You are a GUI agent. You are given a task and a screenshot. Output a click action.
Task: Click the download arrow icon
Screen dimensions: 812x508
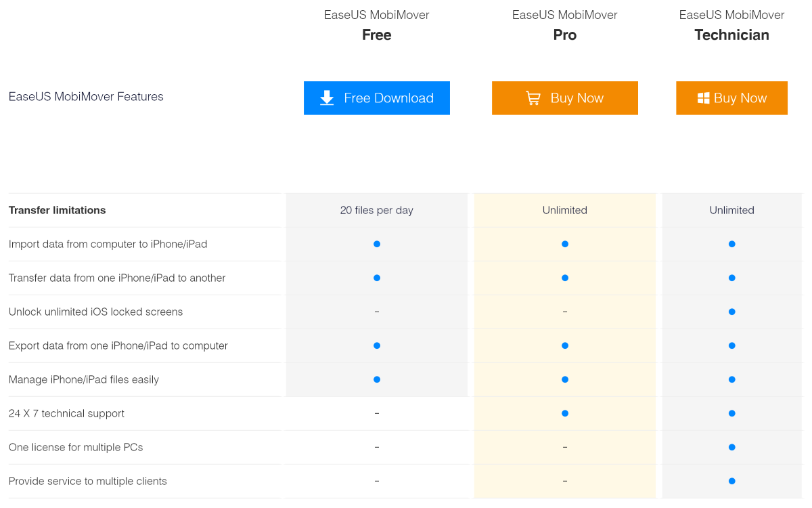327,98
